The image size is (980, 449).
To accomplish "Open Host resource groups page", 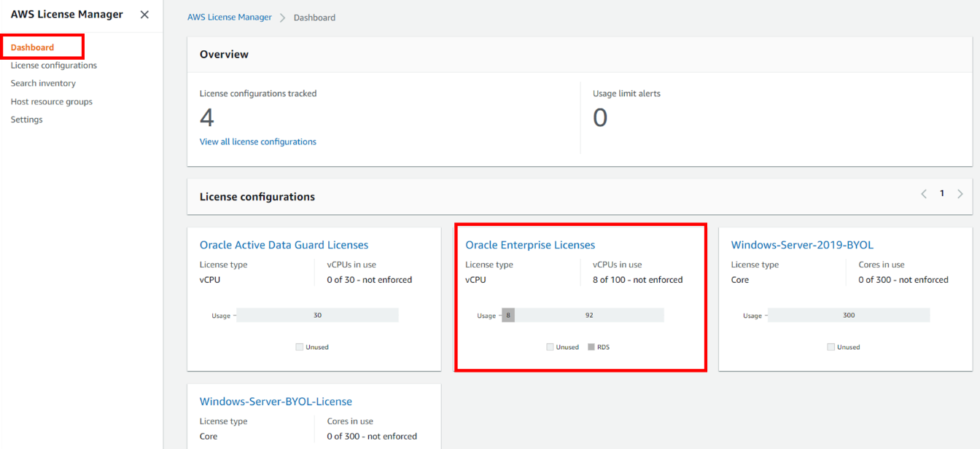I will (51, 101).
